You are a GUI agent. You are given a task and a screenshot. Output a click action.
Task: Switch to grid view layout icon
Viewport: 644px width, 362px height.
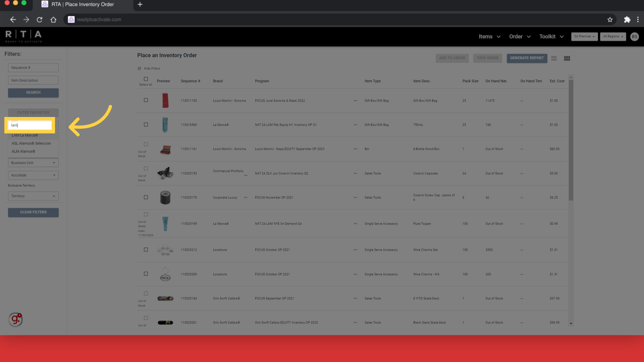[x=567, y=58]
